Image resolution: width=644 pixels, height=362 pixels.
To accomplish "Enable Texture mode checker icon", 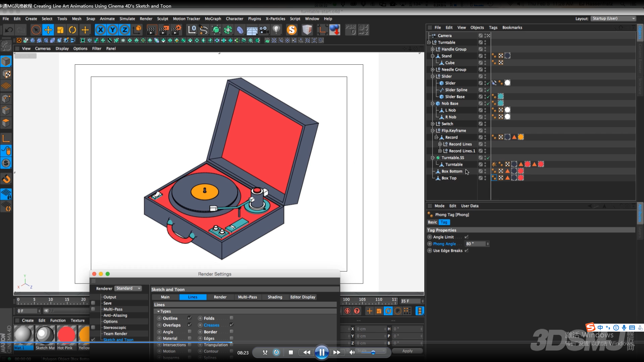I will click(6, 74).
